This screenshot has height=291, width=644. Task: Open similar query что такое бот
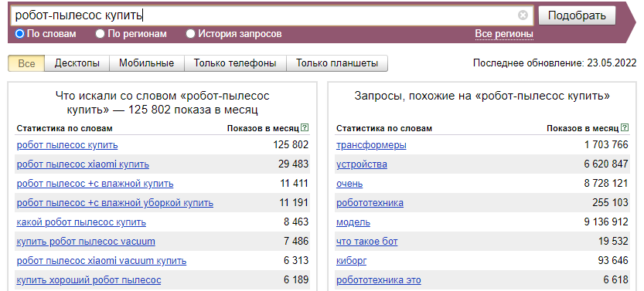click(366, 242)
